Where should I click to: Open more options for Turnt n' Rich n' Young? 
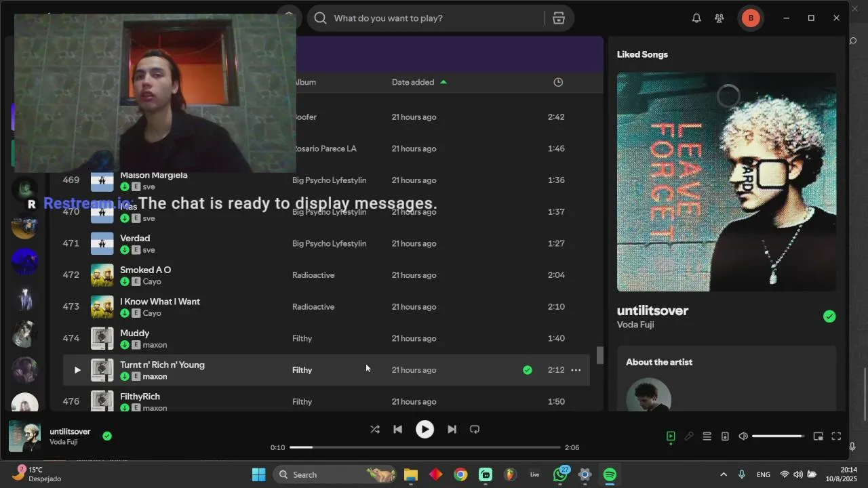[576, 370]
